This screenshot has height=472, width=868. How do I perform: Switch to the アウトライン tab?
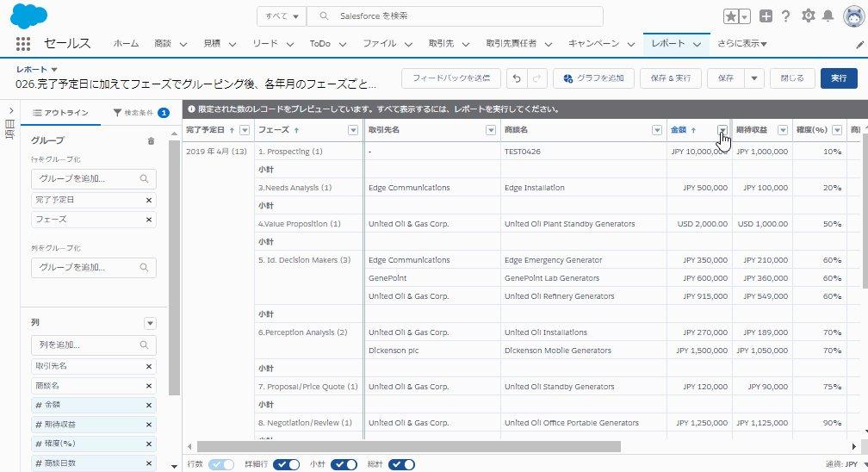click(x=60, y=113)
